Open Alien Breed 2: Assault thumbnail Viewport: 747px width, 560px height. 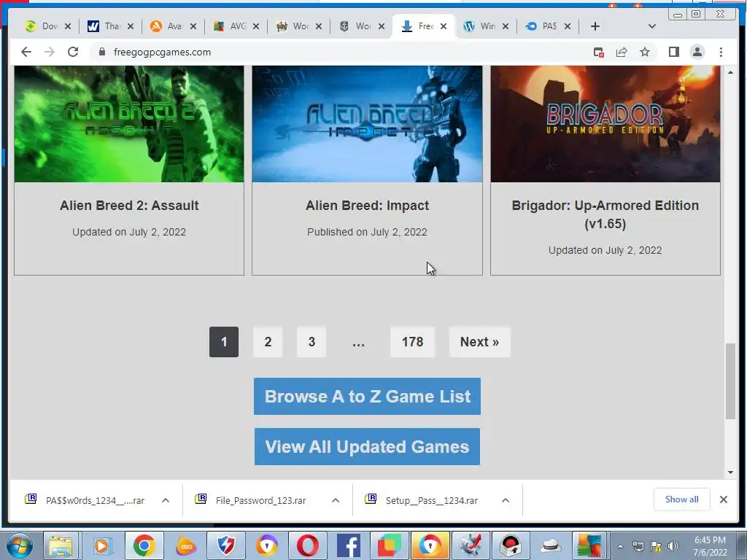click(129, 124)
